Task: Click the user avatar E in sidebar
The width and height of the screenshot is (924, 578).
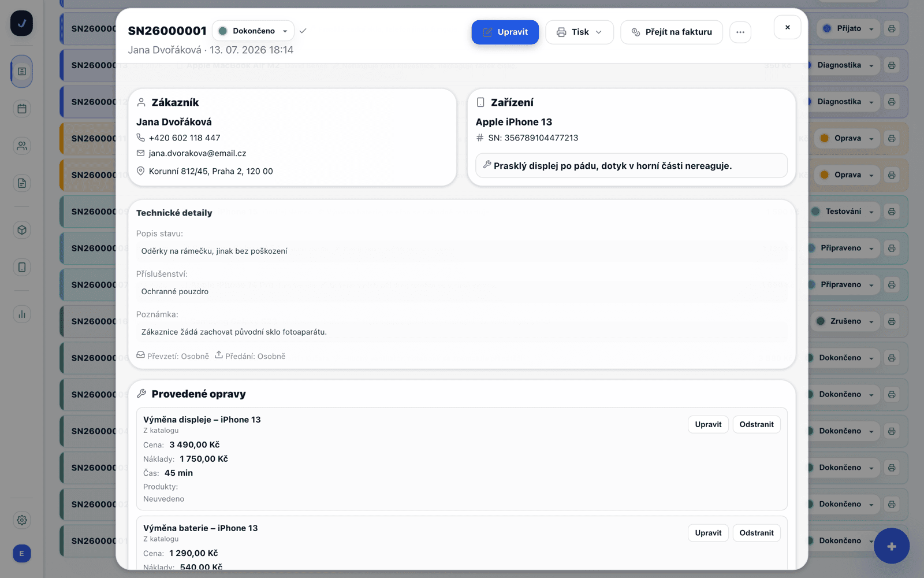Action: [22, 554]
